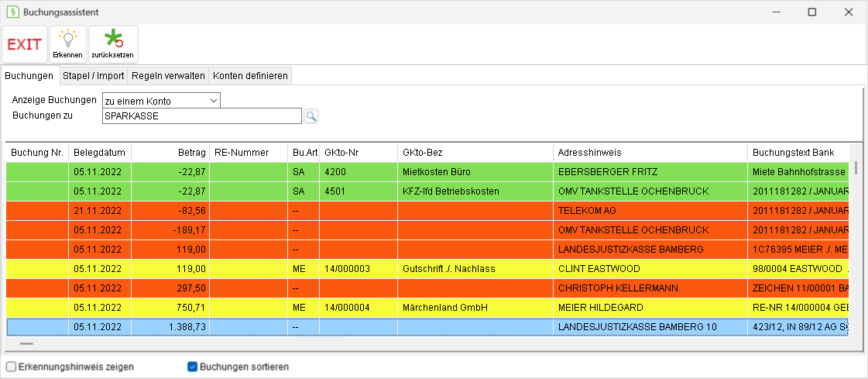The image size is (868, 379).
Task: Select the TELEKOM AG booking row
Action: click(427, 211)
